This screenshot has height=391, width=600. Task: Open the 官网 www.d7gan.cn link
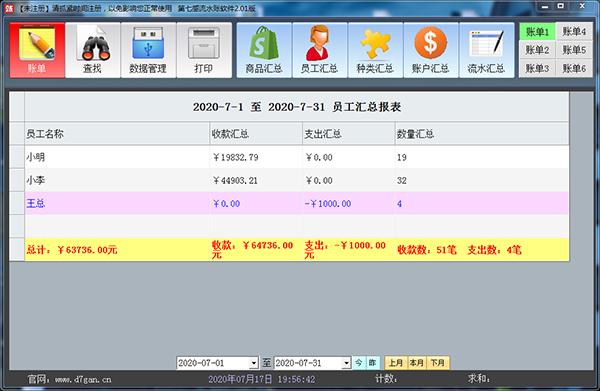click(x=69, y=380)
